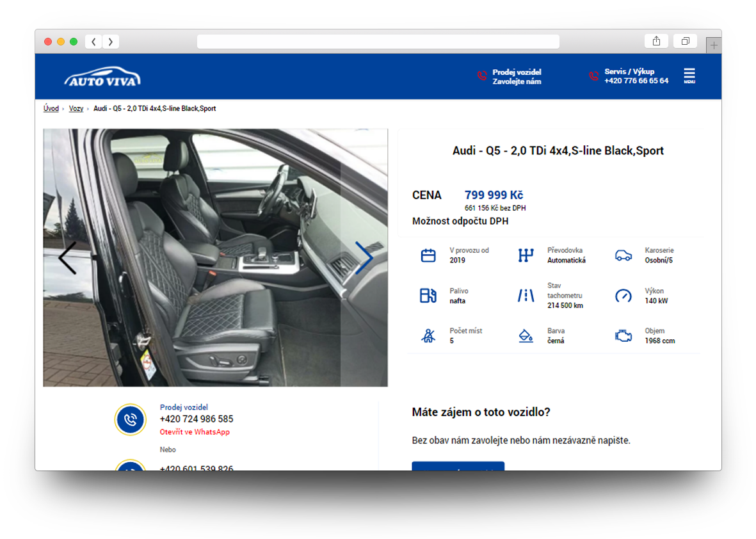Click the seat icon for Počet míst
This screenshot has height=539, width=756.
point(428,335)
